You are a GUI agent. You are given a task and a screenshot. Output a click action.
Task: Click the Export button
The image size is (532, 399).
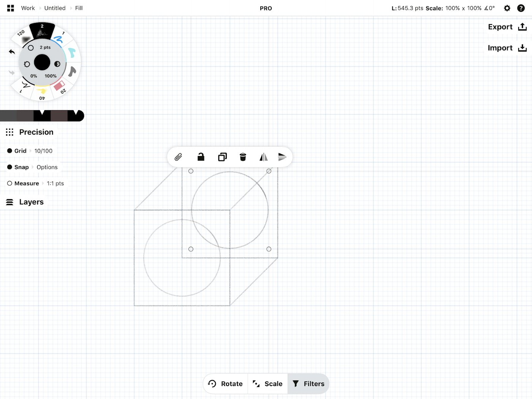[x=507, y=27]
